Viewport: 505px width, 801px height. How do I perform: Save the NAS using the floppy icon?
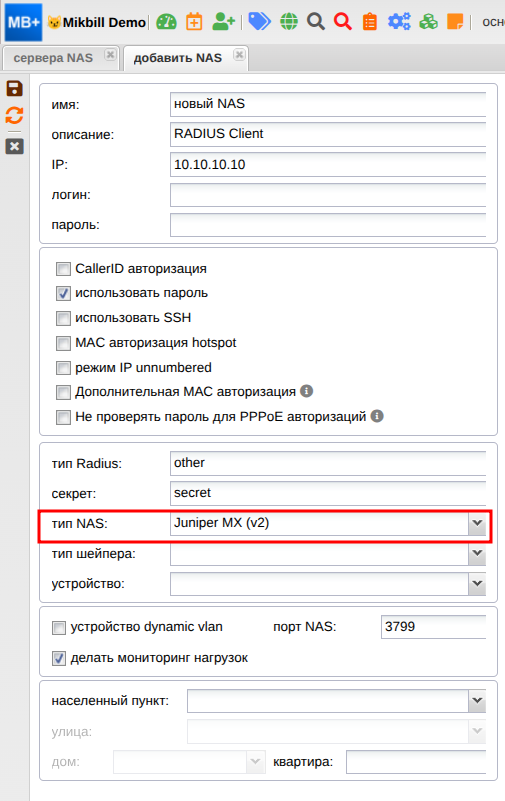pyautogui.click(x=14, y=88)
